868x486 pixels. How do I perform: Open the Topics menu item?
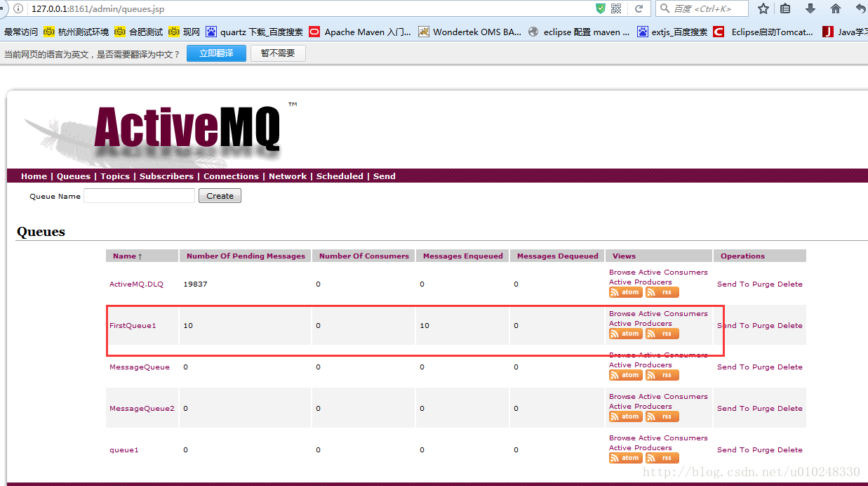(114, 176)
